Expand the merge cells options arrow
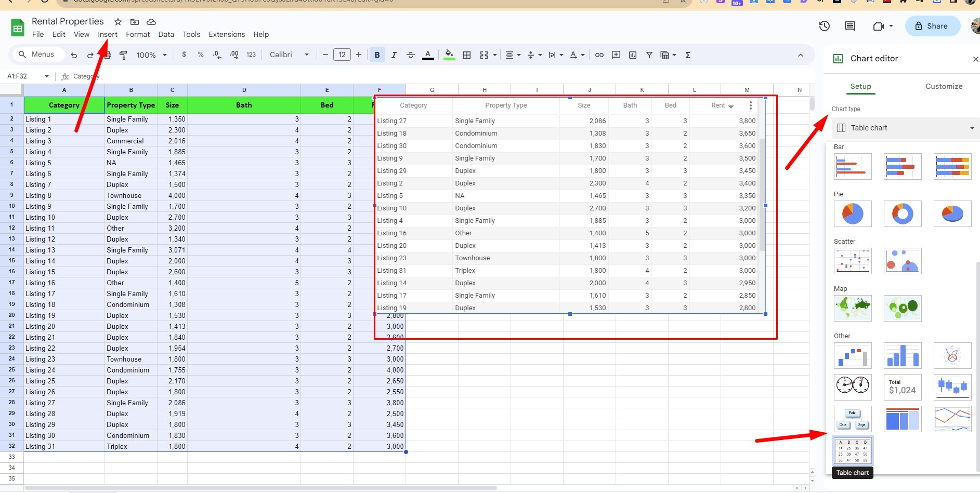This screenshot has width=980, height=493. pos(495,55)
